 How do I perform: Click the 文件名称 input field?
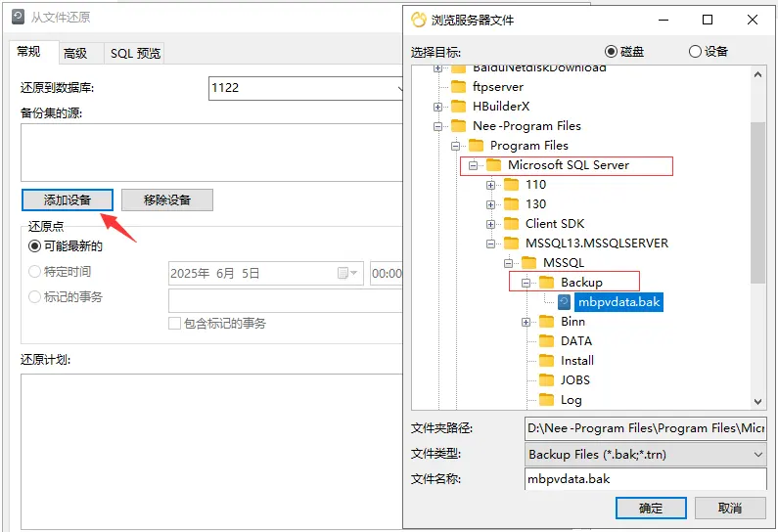coord(646,479)
